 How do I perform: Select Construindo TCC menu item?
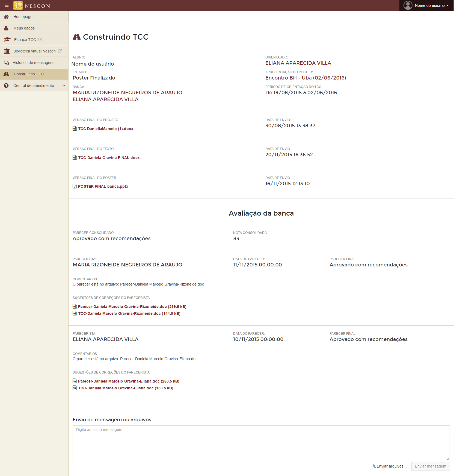tap(34, 74)
